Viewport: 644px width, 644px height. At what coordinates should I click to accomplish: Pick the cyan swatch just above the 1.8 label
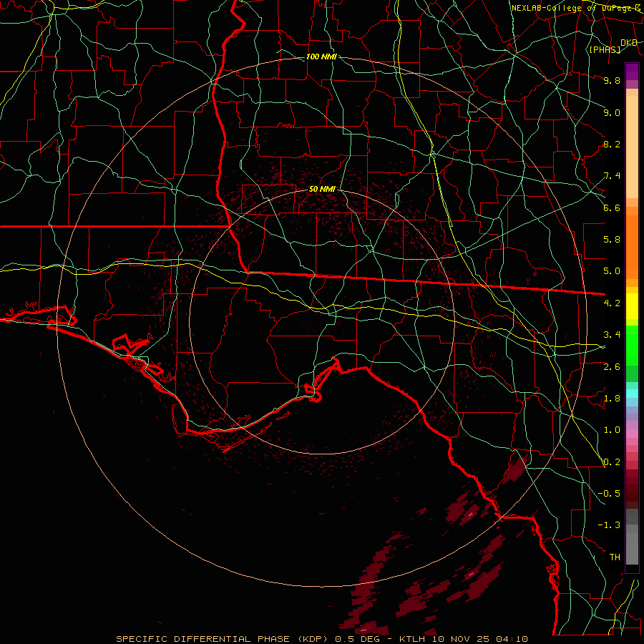(x=632, y=394)
